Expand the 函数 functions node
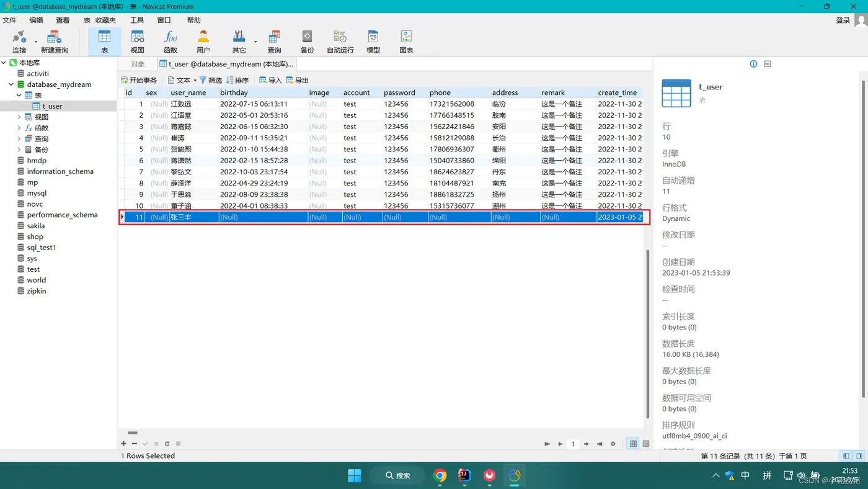Screen dimensions: 868x489 (19, 128)
